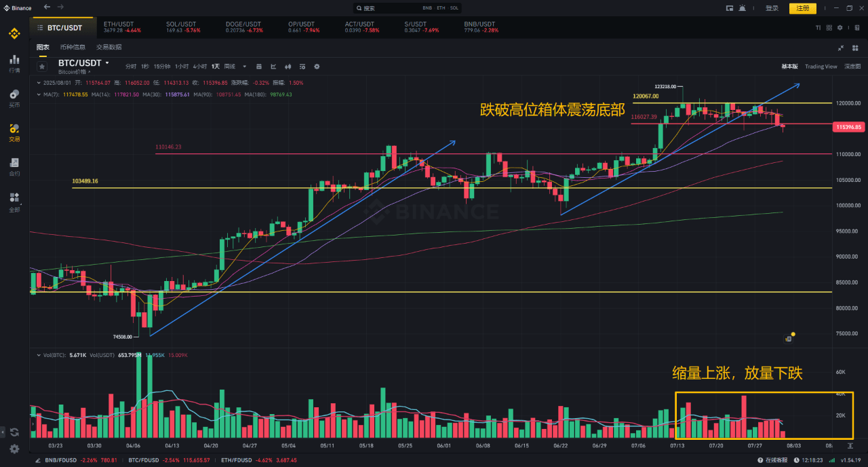Viewport: 868px width, 467px height.
Task: Open the top-right settings gear icon
Action: tap(840, 28)
